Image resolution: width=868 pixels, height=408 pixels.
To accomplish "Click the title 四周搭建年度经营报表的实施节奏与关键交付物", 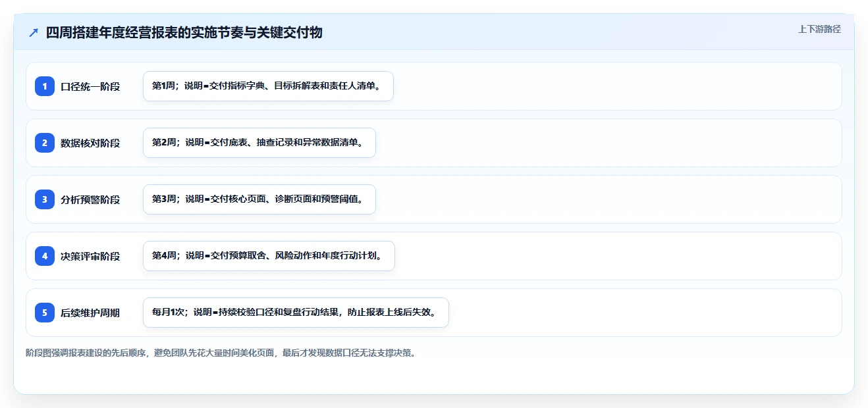I will tap(184, 32).
